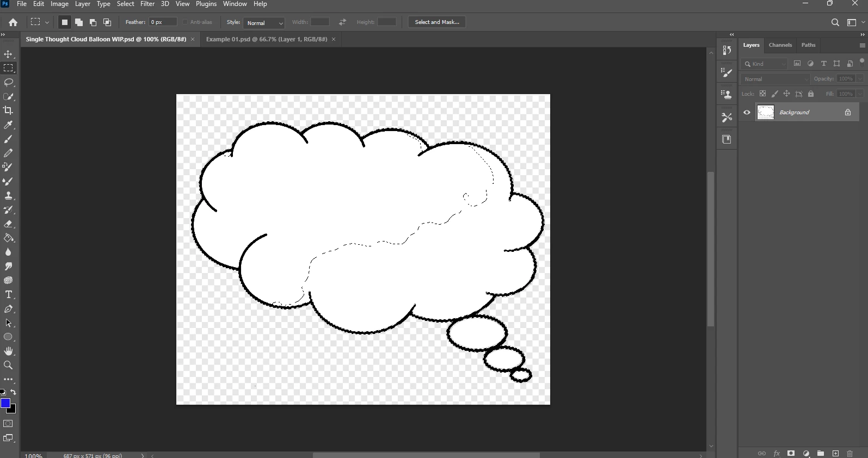Viewport: 868px width, 458px height.
Task: Open the Edit Toolbar three-dots menu
Action: [8, 379]
